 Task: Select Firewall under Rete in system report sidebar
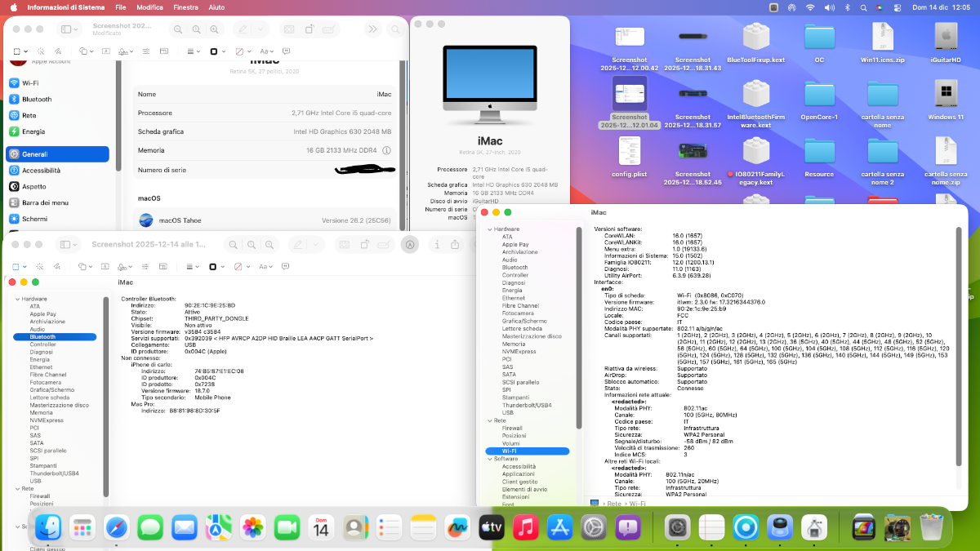click(x=512, y=428)
